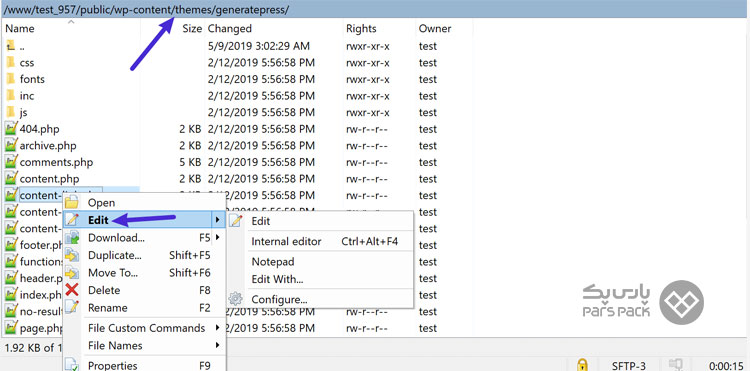The width and height of the screenshot is (750, 371).
Task: Click the gear icon next to Configure
Action: [x=235, y=299]
